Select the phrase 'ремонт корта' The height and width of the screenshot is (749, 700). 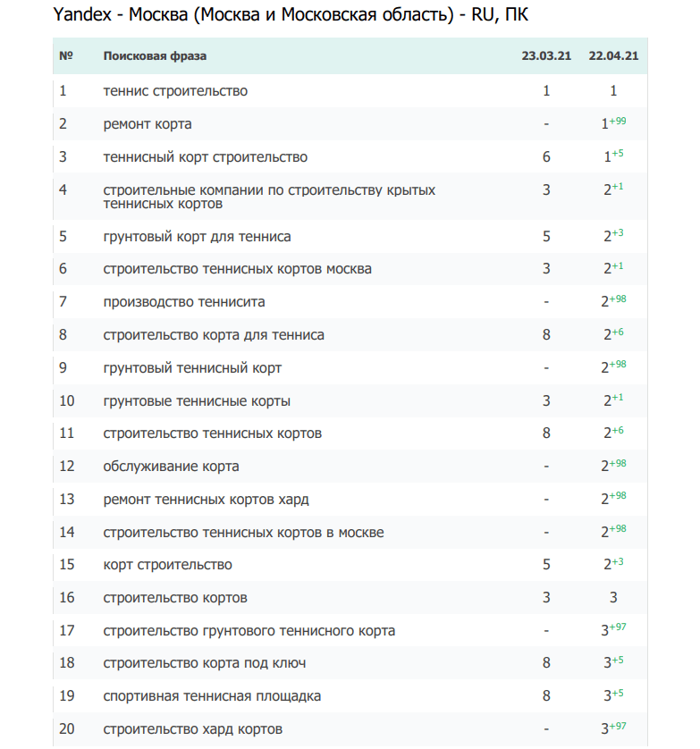(148, 124)
